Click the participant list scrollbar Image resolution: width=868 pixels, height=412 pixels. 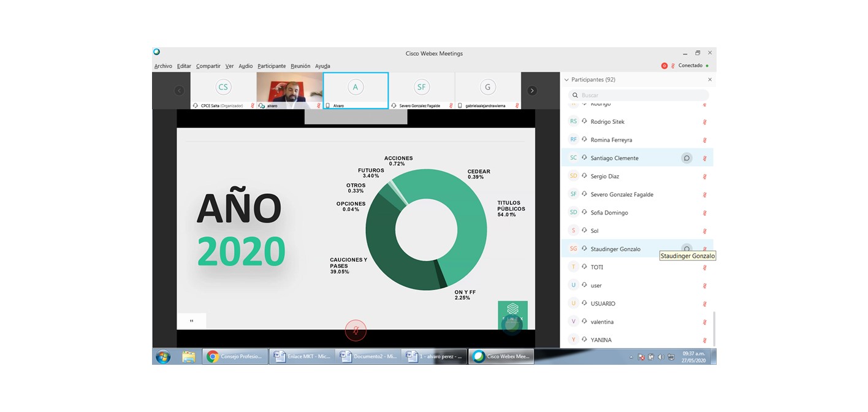point(714,329)
